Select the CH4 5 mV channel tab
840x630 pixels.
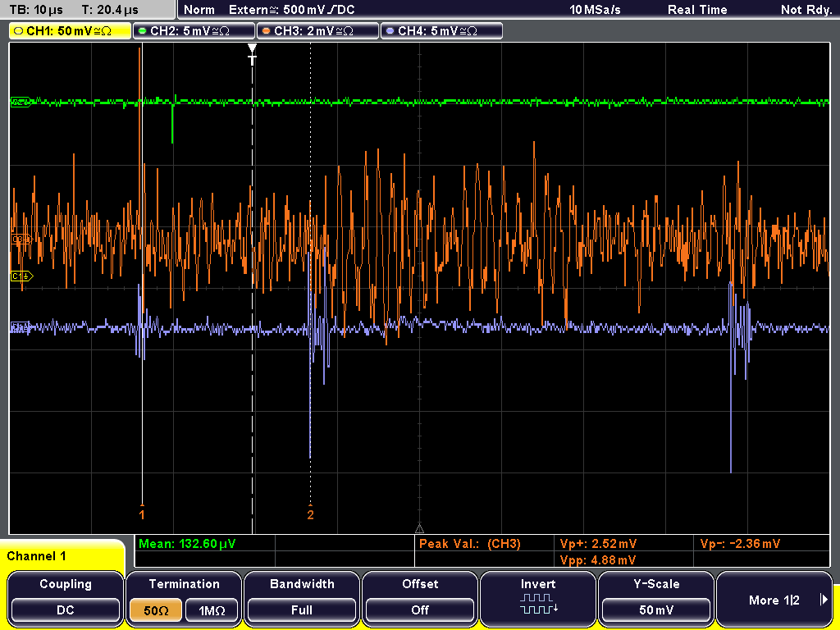point(441,31)
